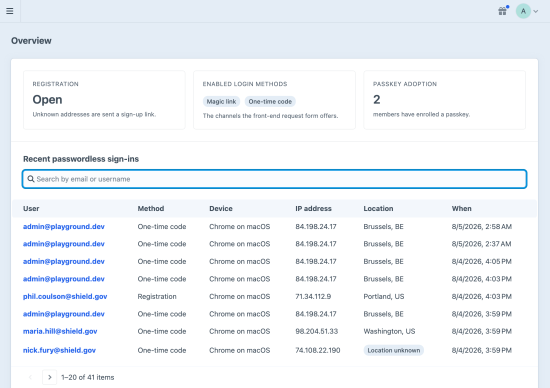Click the Device column header

coord(221,208)
